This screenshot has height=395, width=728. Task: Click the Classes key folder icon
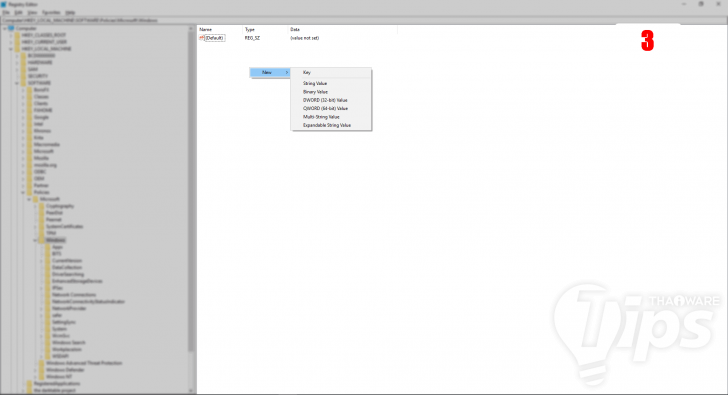[29, 97]
